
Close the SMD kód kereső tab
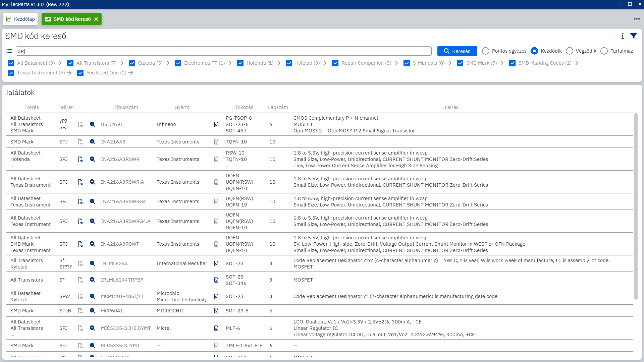tap(96, 19)
